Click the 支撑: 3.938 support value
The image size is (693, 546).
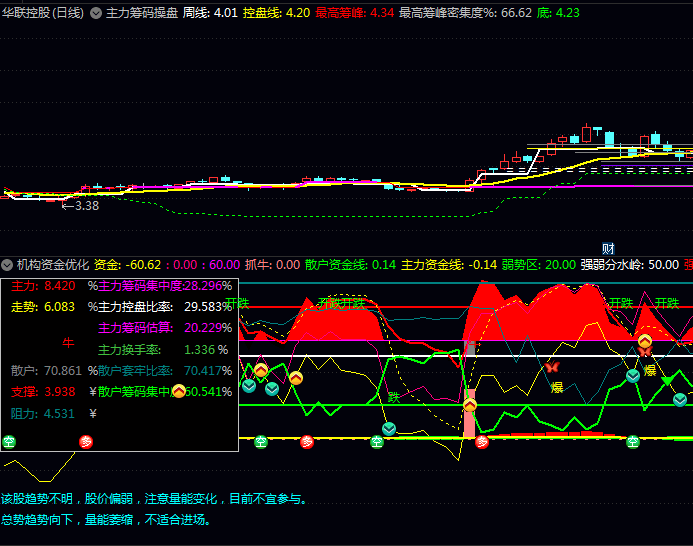coord(43,392)
